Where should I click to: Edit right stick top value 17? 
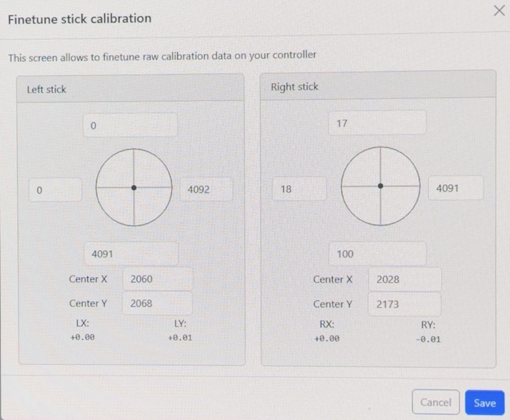pyautogui.click(x=377, y=123)
